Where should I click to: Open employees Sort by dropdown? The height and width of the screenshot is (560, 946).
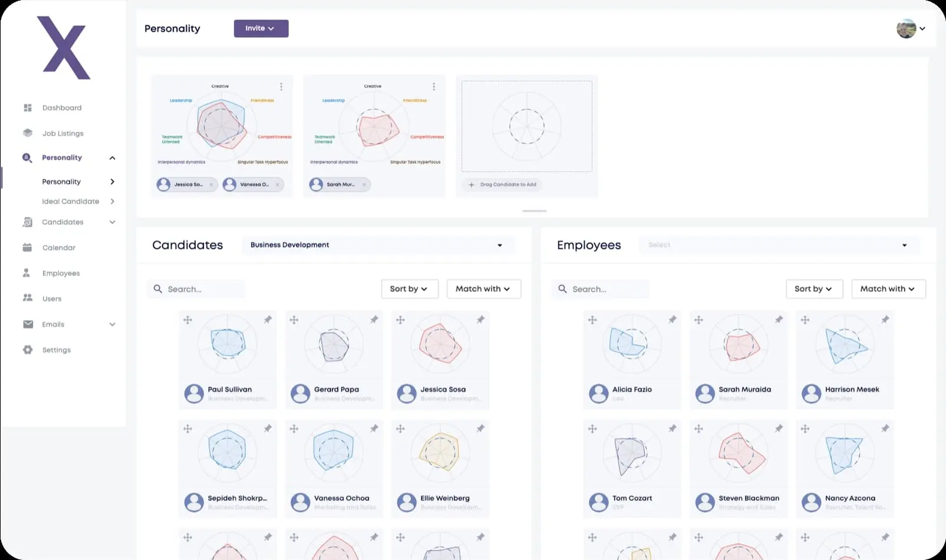tap(815, 289)
